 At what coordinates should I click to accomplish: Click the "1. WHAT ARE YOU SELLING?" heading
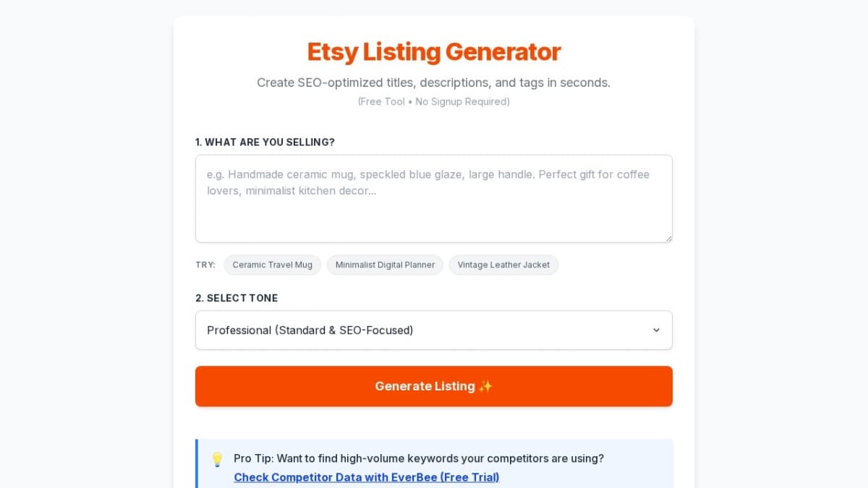click(265, 142)
